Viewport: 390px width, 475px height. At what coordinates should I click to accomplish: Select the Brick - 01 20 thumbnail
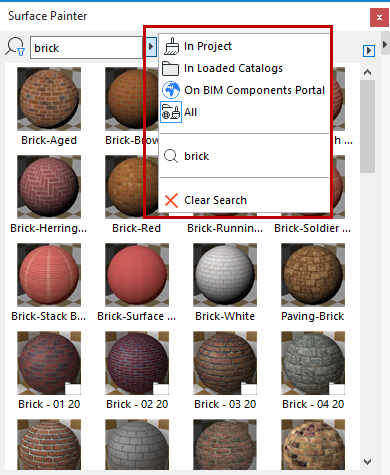click(49, 363)
